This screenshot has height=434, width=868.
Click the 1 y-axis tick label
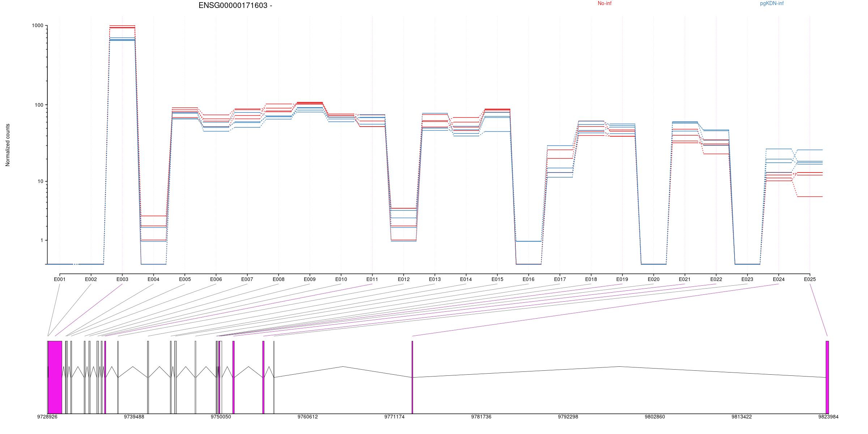pyautogui.click(x=42, y=240)
